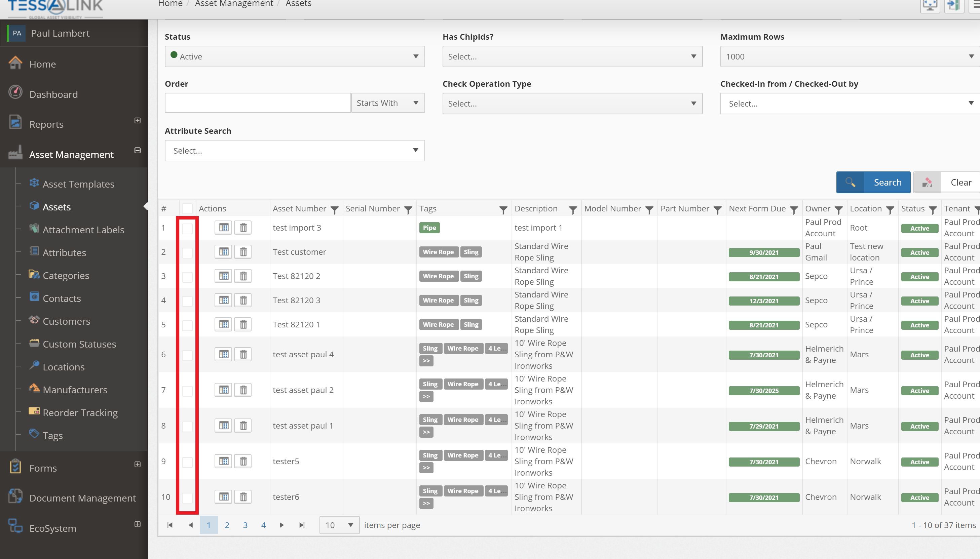Open Checked-In from / Checked-Out by dropdown
This screenshot has height=559, width=980.
click(850, 103)
